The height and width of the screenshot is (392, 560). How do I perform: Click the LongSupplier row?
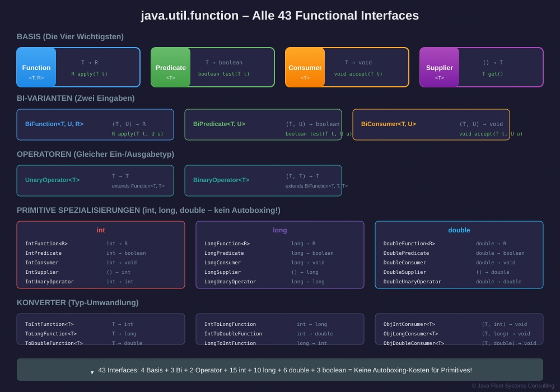[x=223, y=272]
